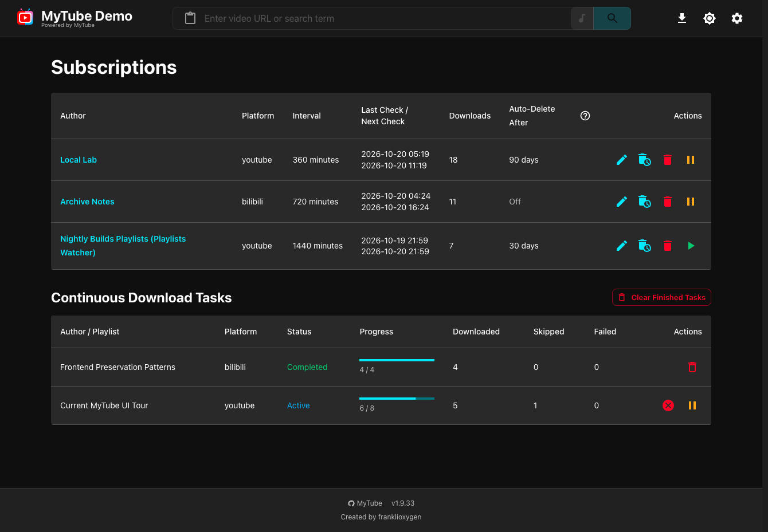Click the Auto-Delete help question icon

click(585, 116)
